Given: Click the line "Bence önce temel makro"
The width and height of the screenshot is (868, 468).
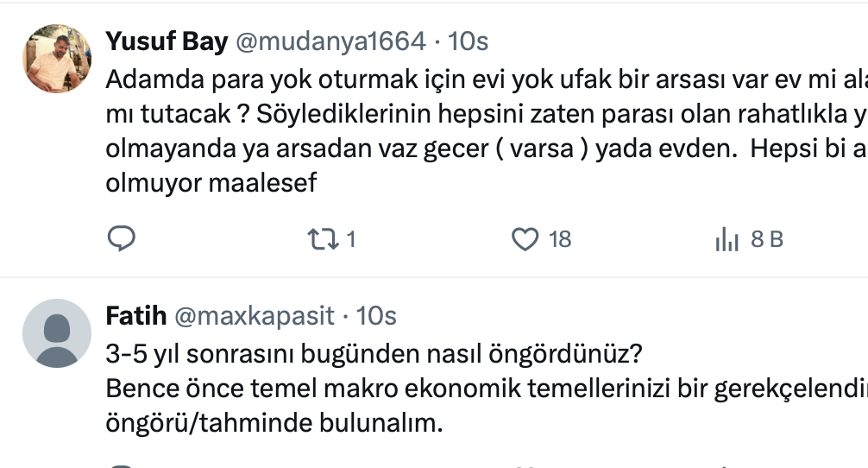Looking at the screenshot, I should (431, 389).
